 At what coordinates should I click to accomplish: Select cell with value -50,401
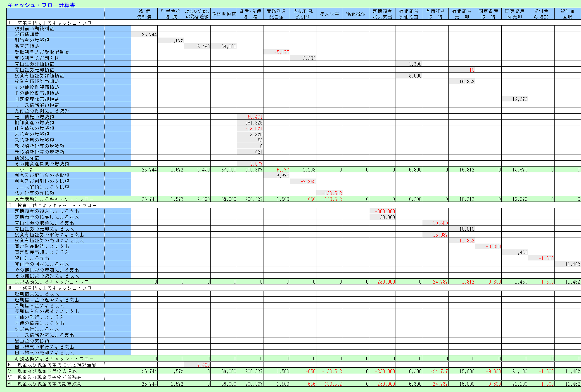tap(250, 117)
